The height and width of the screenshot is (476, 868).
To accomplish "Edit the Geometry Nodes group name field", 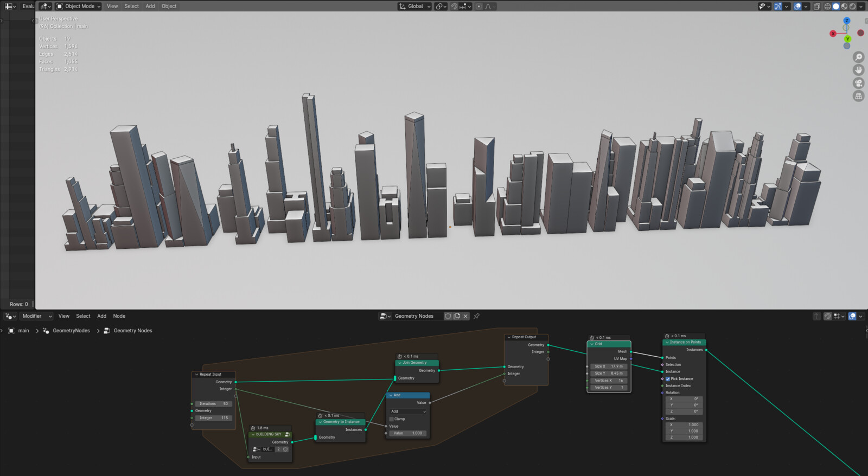I will pos(417,316).
